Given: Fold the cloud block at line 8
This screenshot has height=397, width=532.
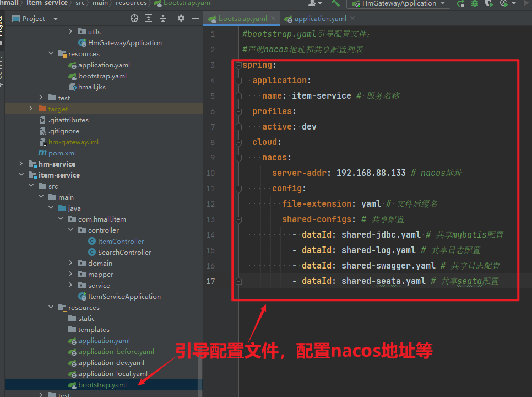Looking at the screenshot, I should pyautogui.click(x=238, y=142).
